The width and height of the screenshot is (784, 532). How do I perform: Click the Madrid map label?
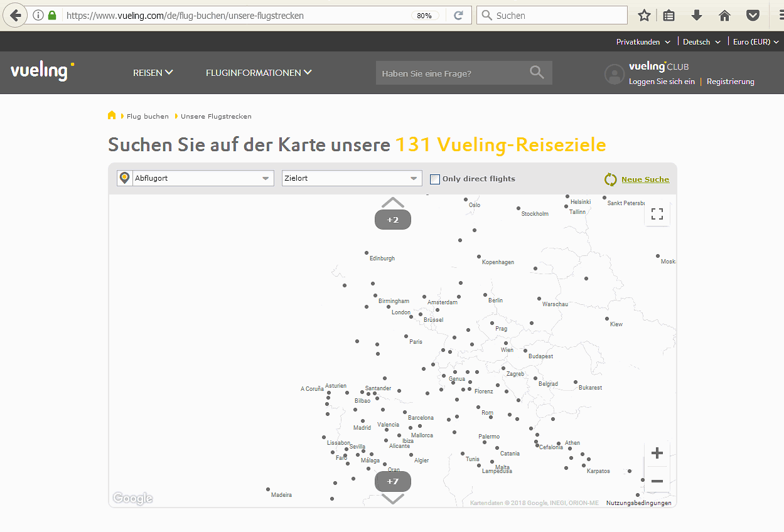362,428
